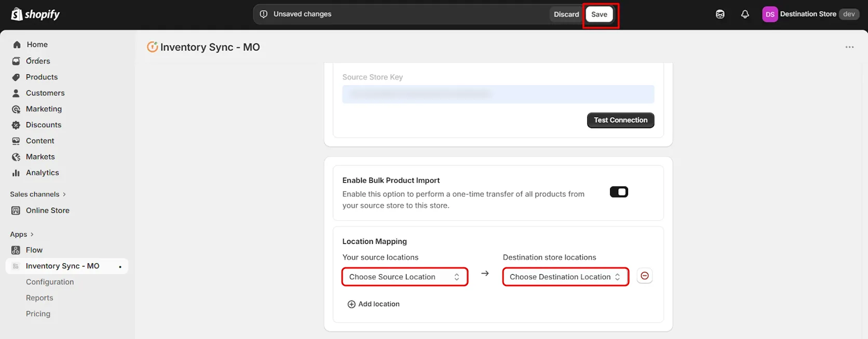Click the Destination store locations label
This screenshot has width=868, height=339.
click(549, 257)
